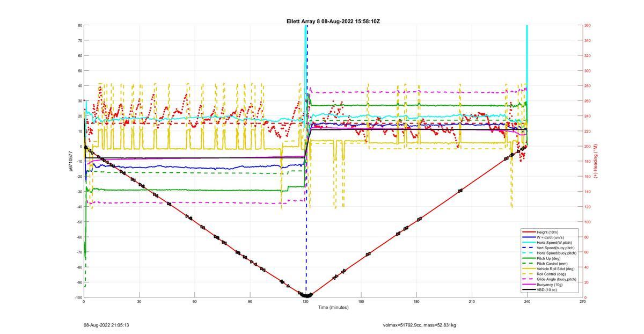Viewport: 644px width, 334px height.
Task: Click left y-axis tick label "80"
Action: 79,25
